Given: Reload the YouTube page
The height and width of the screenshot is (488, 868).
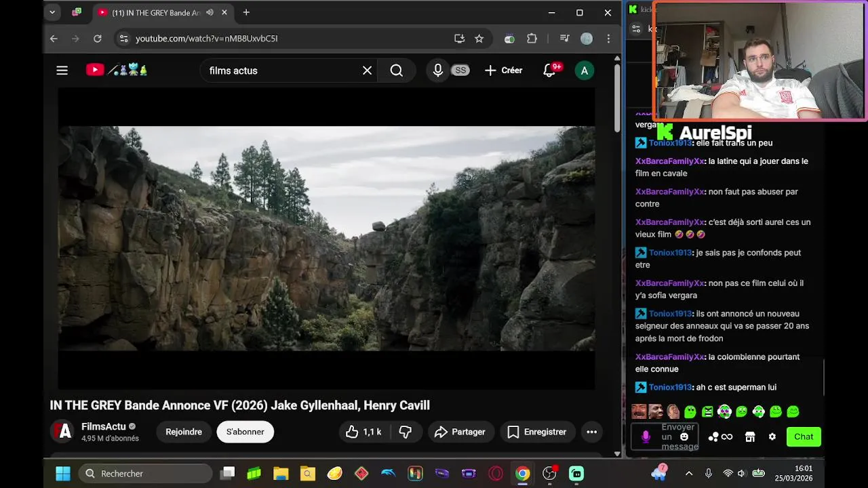Looking at the screenshot, I should coord(97,39).
